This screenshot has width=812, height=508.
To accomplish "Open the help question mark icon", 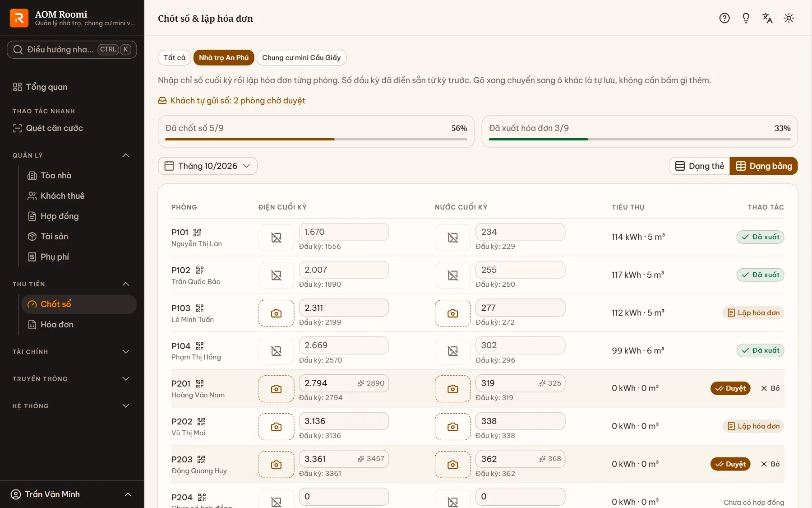I will point(724,18).
